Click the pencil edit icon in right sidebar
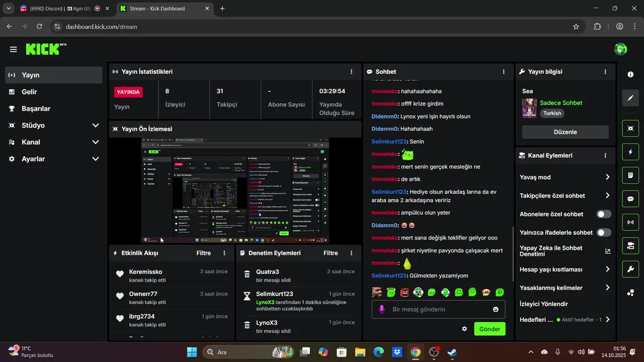The image size is (644, 362). (630, 98)
